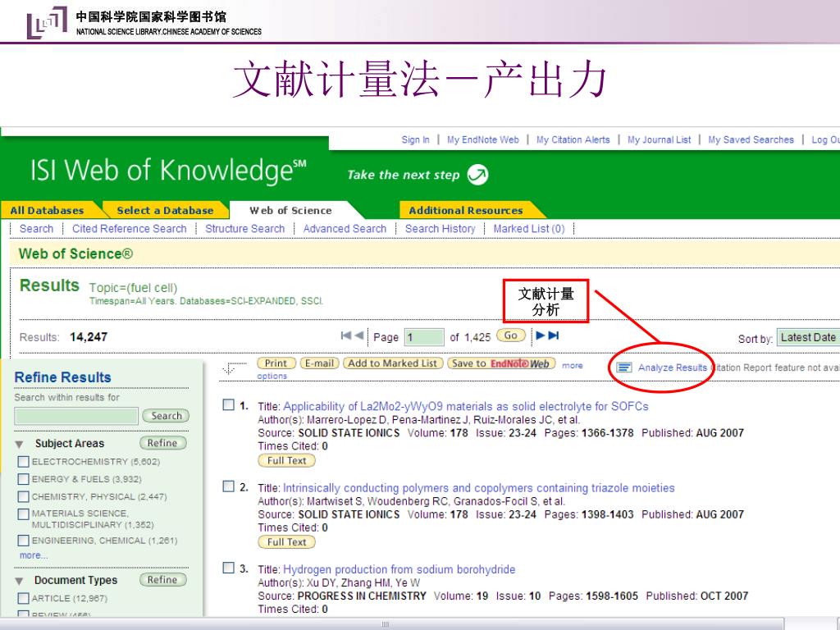Click the E-mail button
Viewport: 840px width, 630px height.
[319, 363]
